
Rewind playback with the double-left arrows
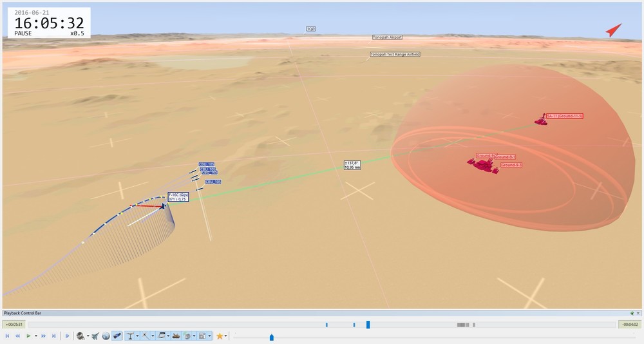click(x=17, y=336)
